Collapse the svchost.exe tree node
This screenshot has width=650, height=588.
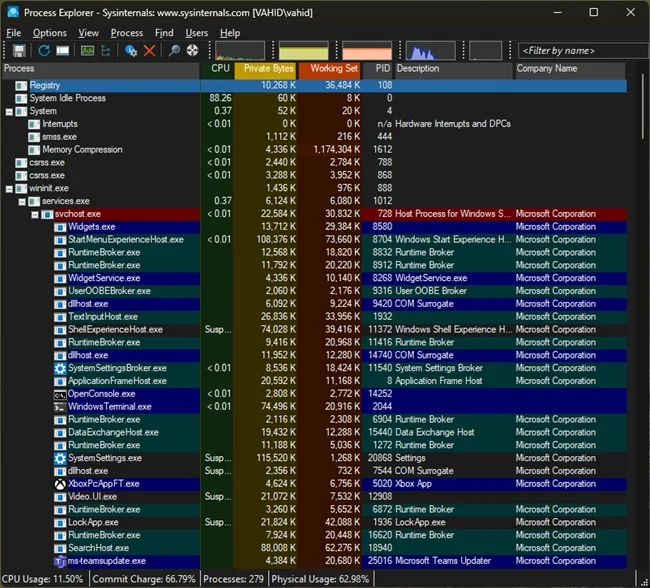[x=35, y=214]
